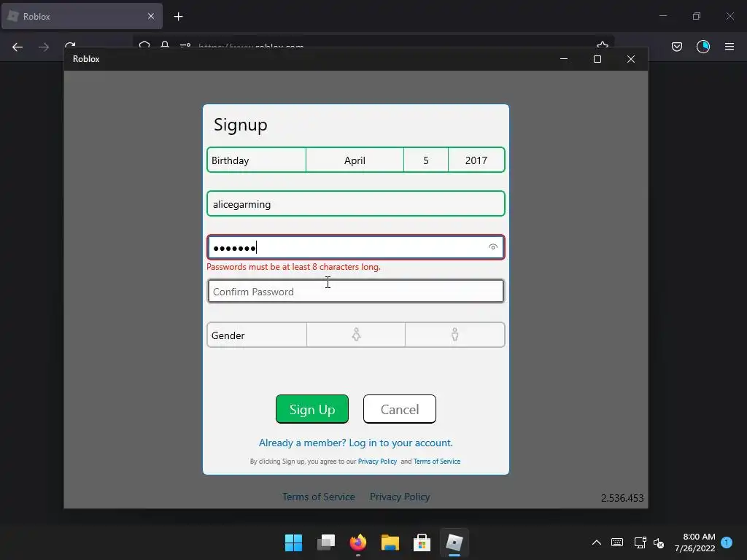
Task: Click the muted volume tray icon
Action: pyautogui.click(x=659, y=542)
